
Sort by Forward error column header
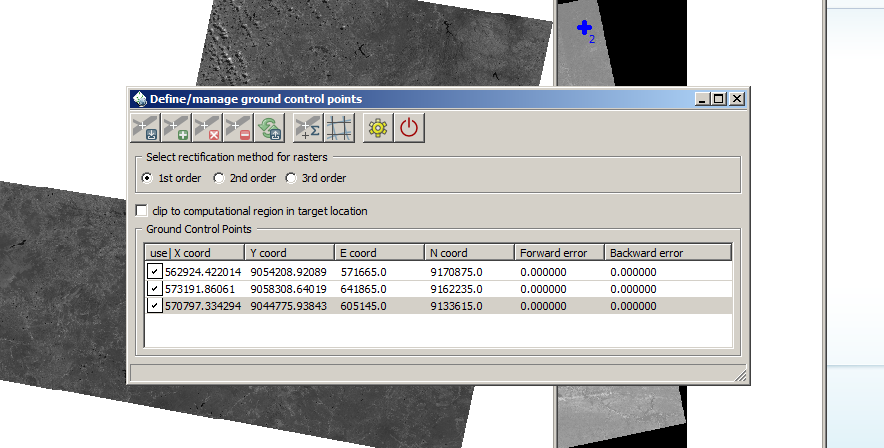(x=559, y=253)
